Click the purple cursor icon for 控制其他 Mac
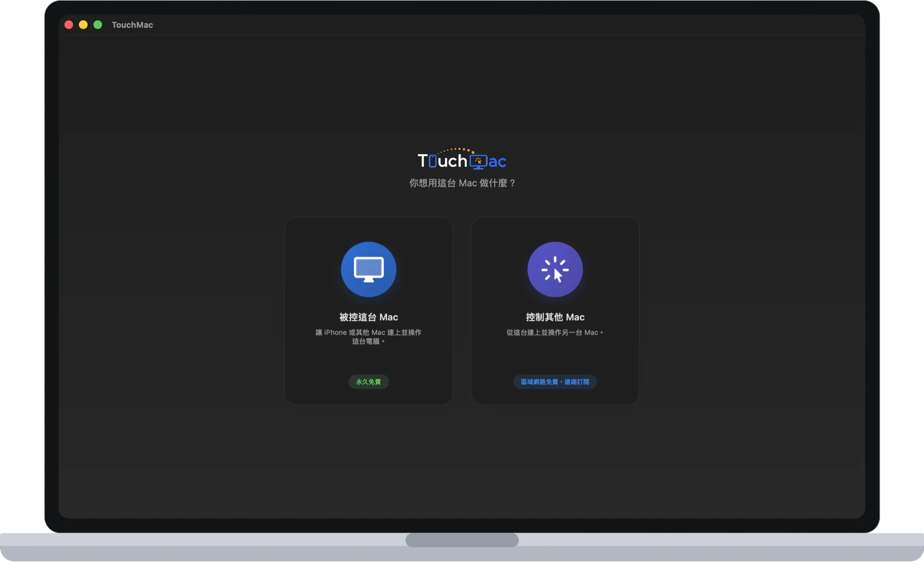 coord(555,269)
